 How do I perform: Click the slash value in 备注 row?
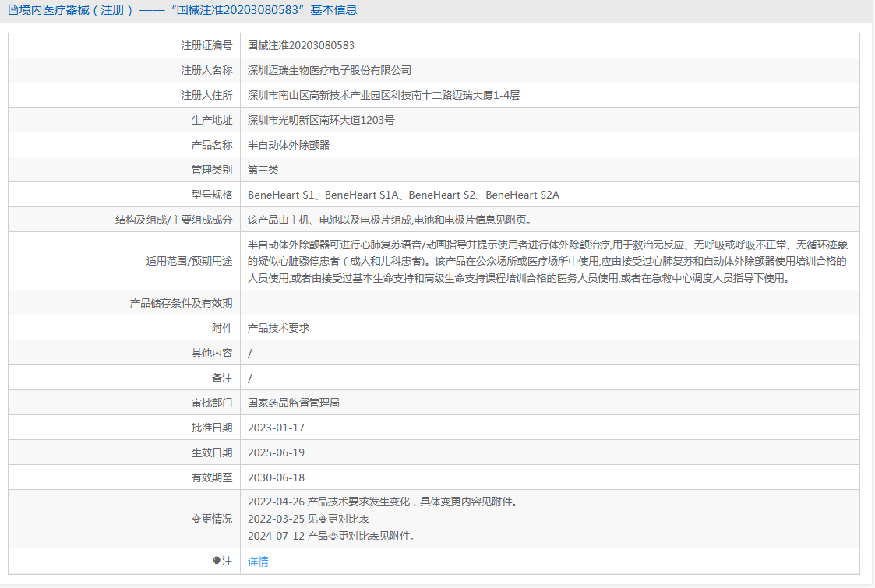[250, 379]
